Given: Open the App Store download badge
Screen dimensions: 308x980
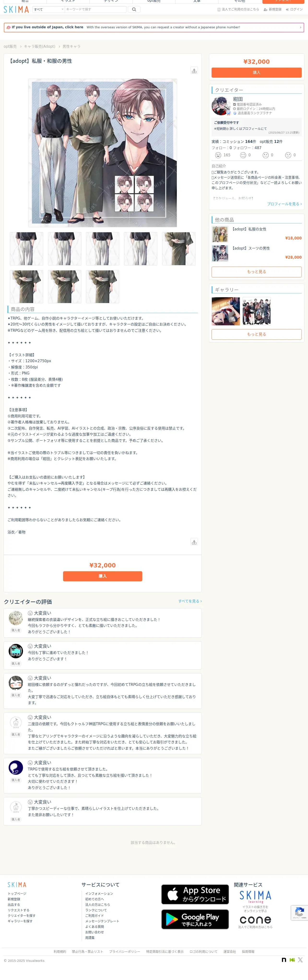Looking at the screenshot, I should pyautogui.click(x=195, y=894).
